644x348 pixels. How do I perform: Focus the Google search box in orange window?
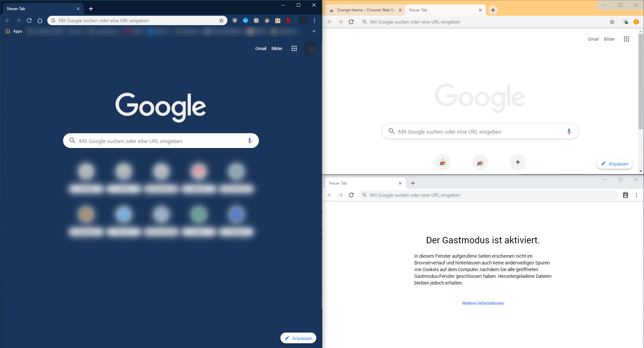(480, 131)
